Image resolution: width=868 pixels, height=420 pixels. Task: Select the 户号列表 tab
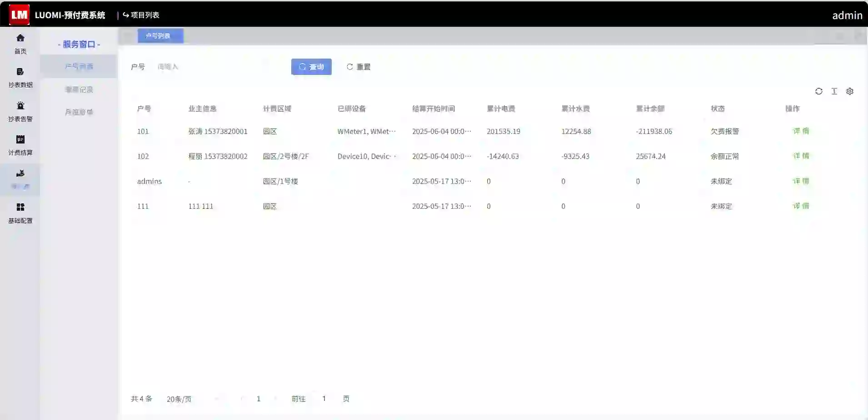pyautogui.click(x=160, y=36)
